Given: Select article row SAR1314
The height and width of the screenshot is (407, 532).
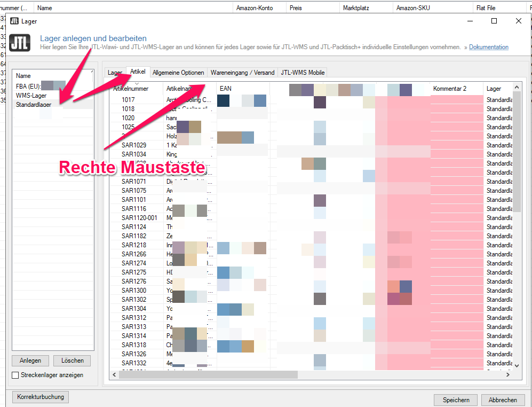Looking at the screenshot, I should pyautogui.click(x=311, y=335).
